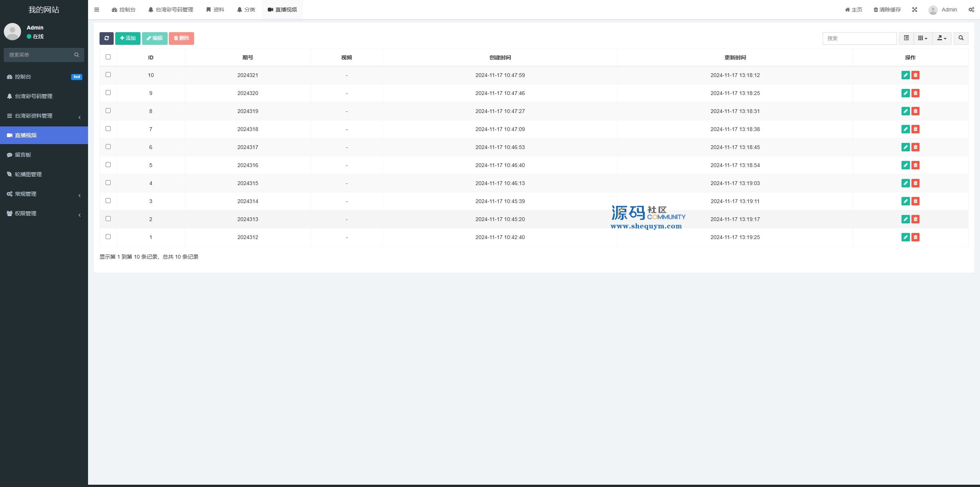Toggle the sidebar hamburger menu icon
980x487 pixels.
(97, 10)
